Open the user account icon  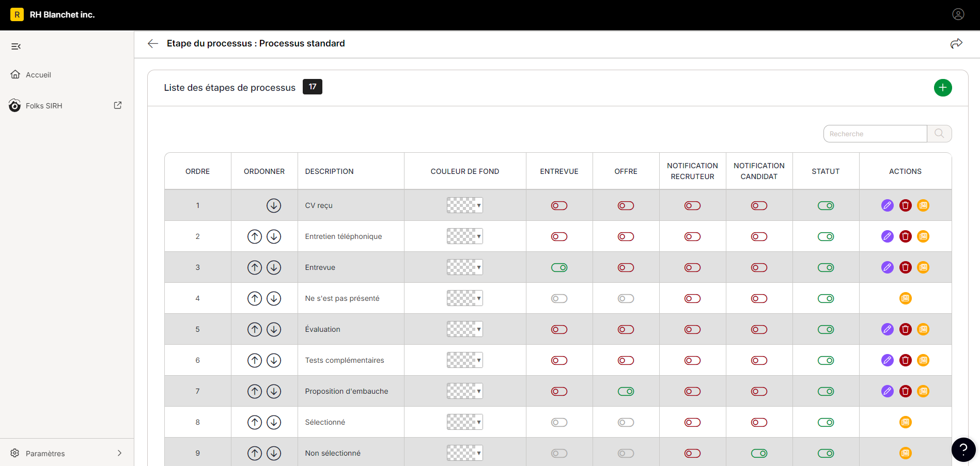[x=958, y=14]
